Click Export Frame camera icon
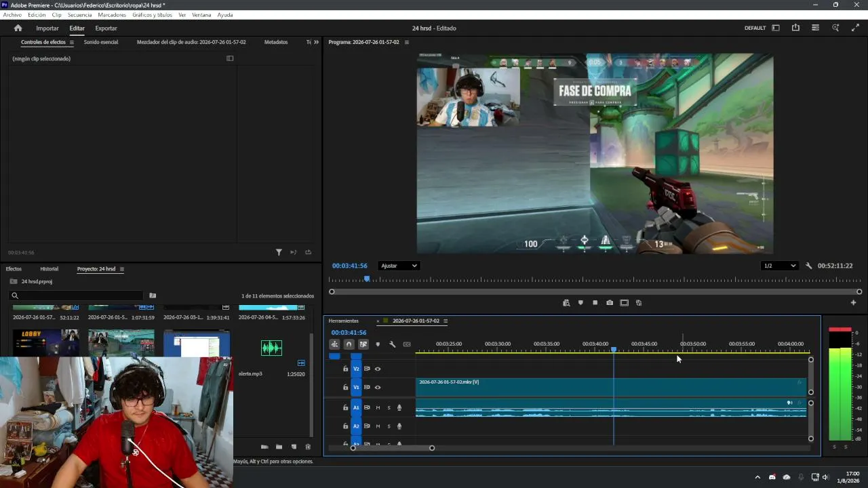This screenshot has height=488, width=868. pyautogui.click(x=610, y=303)
